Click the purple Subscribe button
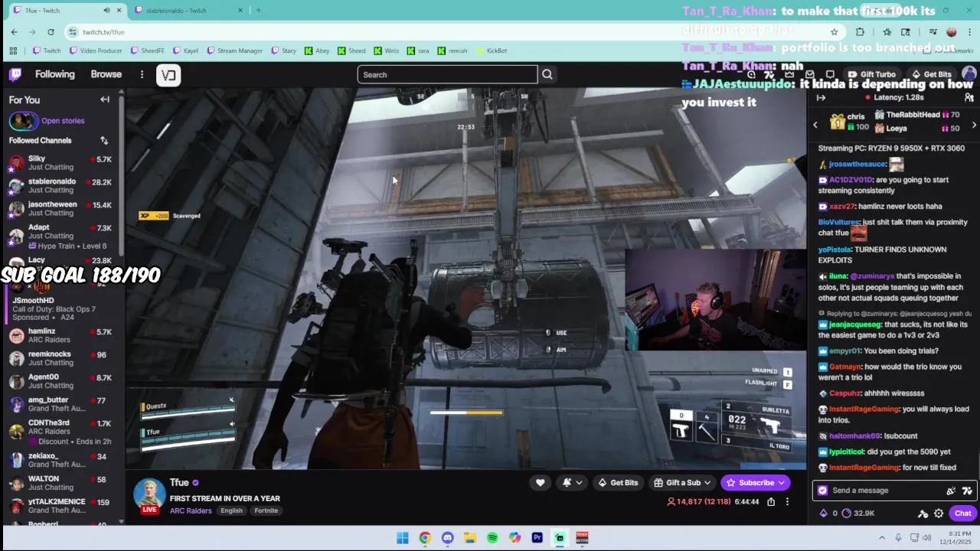This screenshot has width=980, height=551. tap(756, 482)
